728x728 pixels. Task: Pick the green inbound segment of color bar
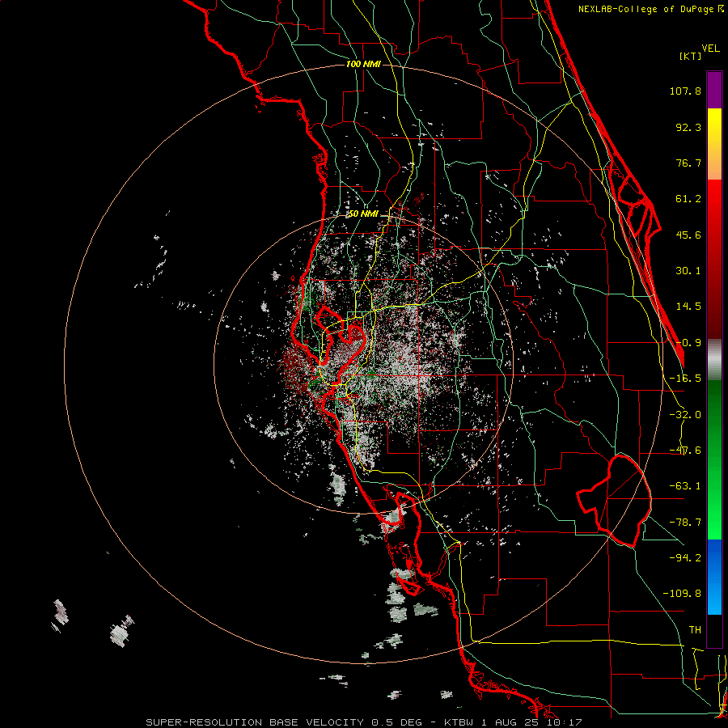click(x=714, y=459)
